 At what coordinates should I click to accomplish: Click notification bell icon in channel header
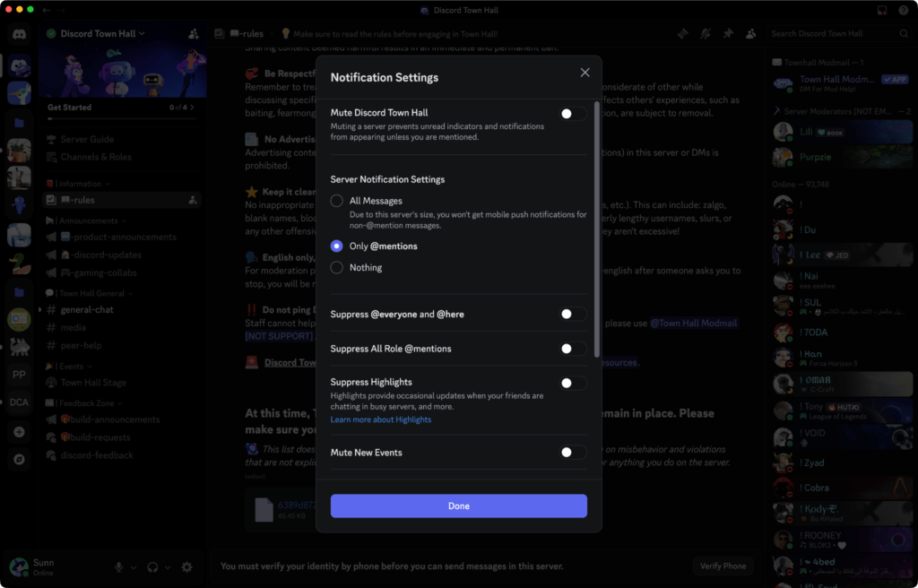coord(706,34)
